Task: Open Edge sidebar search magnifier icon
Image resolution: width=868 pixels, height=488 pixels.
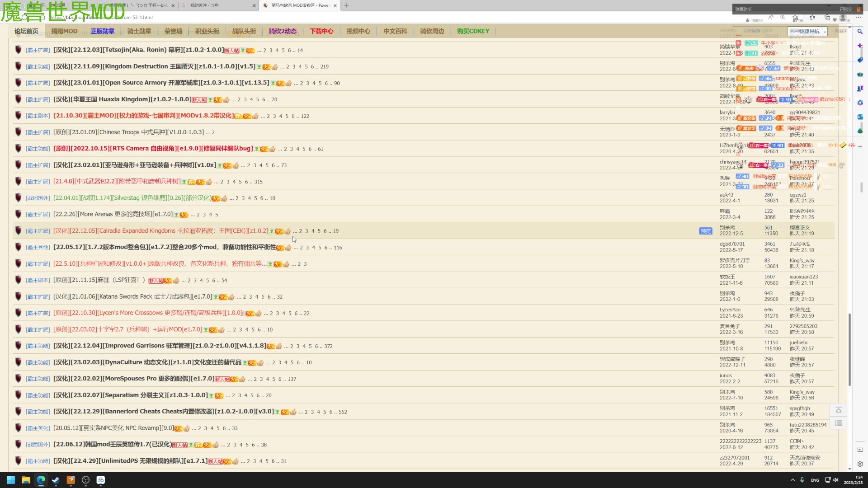Action: click(860, 32)
